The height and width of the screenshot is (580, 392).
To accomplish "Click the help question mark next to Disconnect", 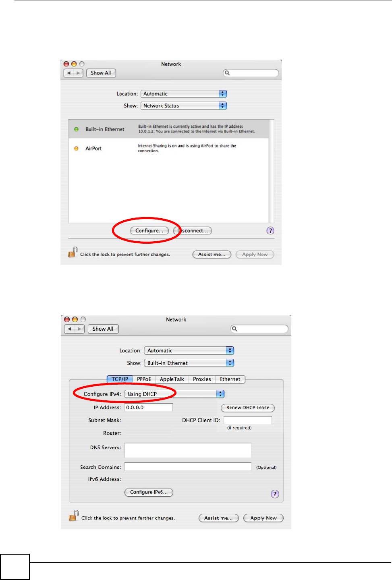I will click(x=271, y=231).
